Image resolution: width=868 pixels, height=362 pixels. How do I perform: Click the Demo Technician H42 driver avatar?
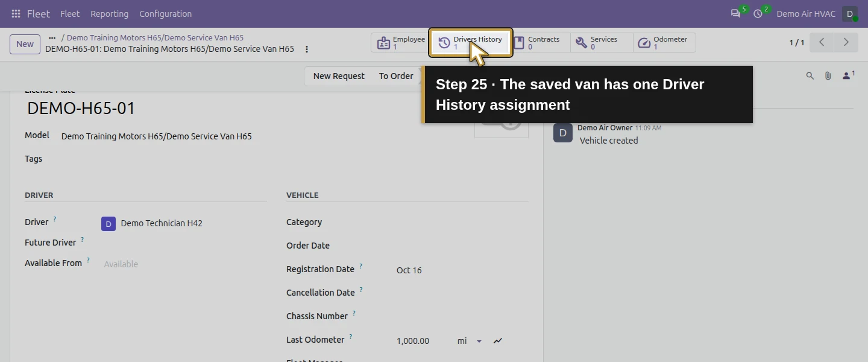[x=108, y=224]
